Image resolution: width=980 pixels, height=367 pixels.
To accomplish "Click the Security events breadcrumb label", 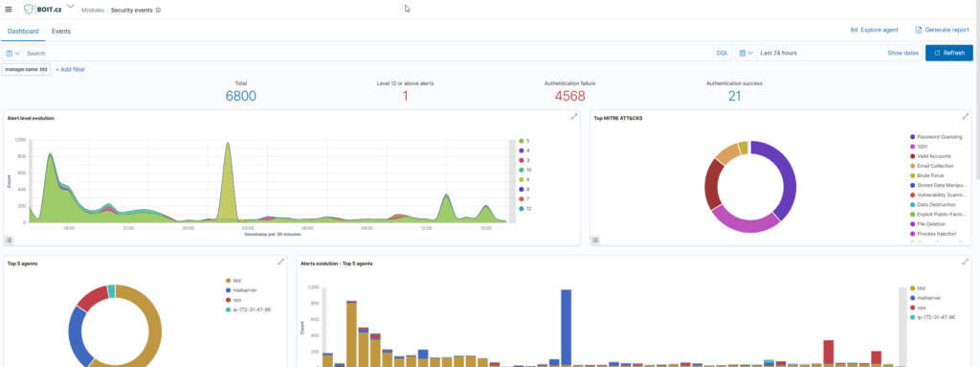I will (131, 10).
